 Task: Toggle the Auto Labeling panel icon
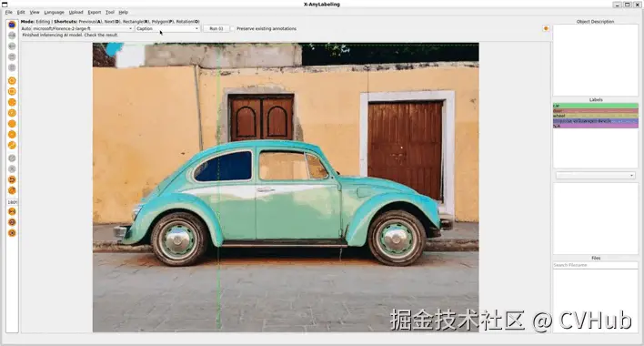point(12,222)
